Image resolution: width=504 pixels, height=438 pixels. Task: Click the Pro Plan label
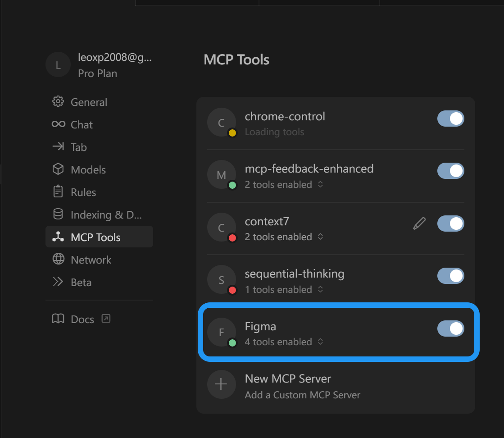coord(97,73)
